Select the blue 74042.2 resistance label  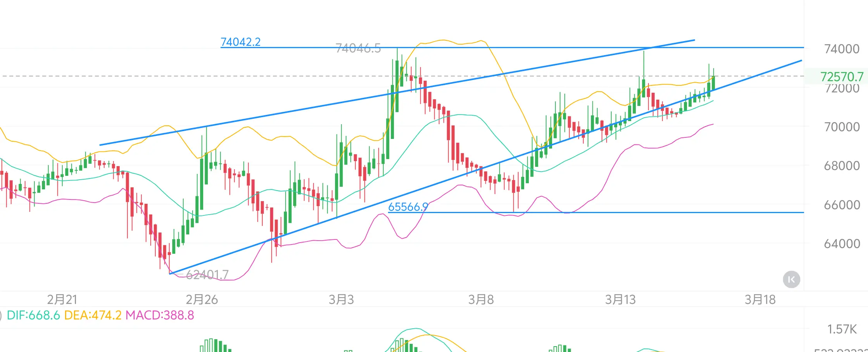click(240, 42)
